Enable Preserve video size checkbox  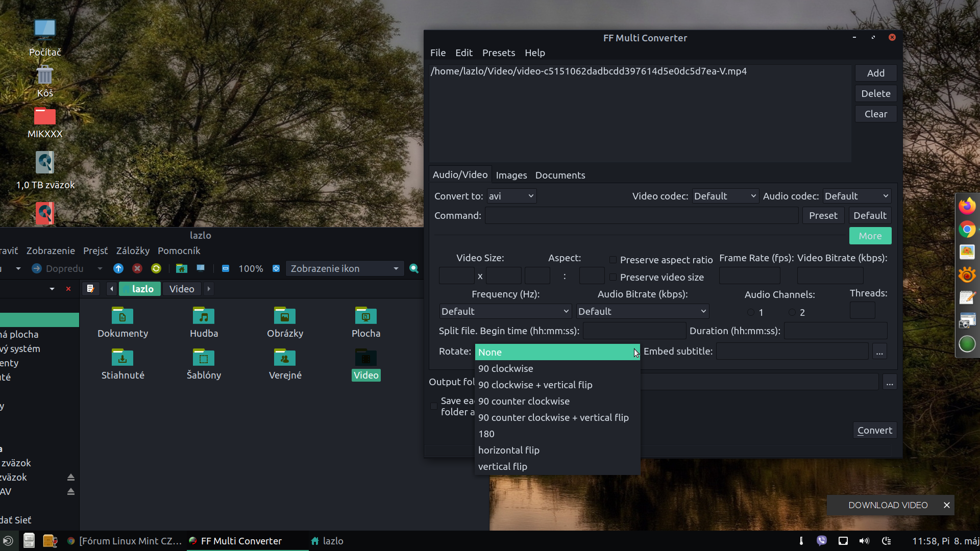click(x=613, y=277)
